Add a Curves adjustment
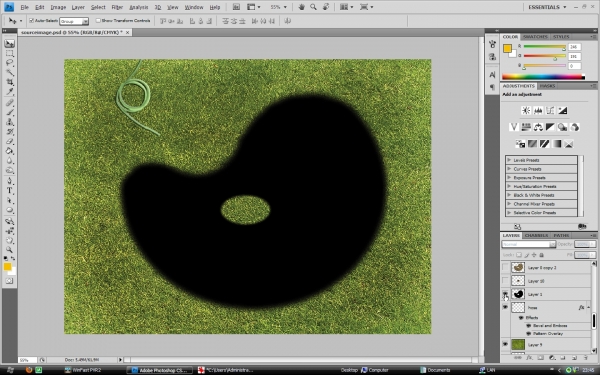The height and width of the screenshot is (375, 600). pyautogui.click(x=550, y=111)
